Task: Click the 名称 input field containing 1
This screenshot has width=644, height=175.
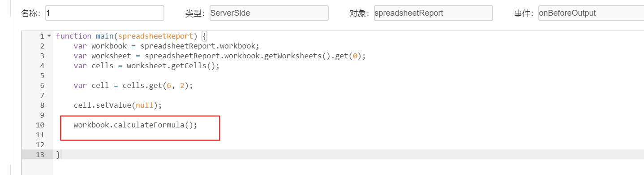Action: click(105, 13)
